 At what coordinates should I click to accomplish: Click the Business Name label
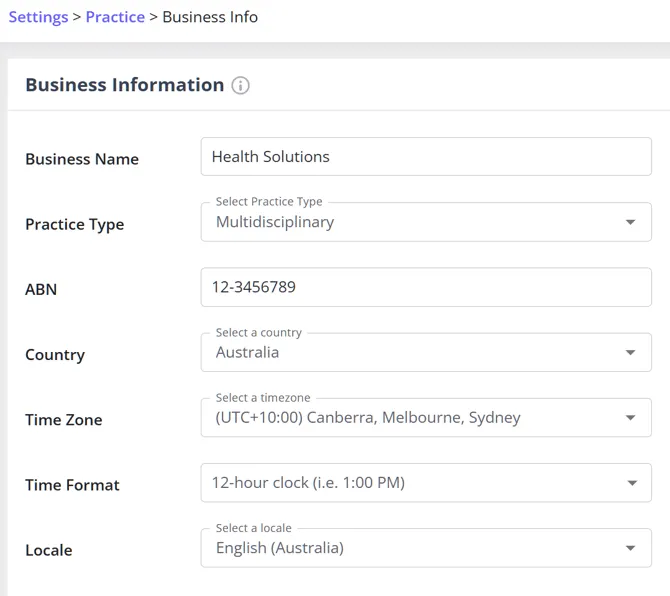pos(82,159)
